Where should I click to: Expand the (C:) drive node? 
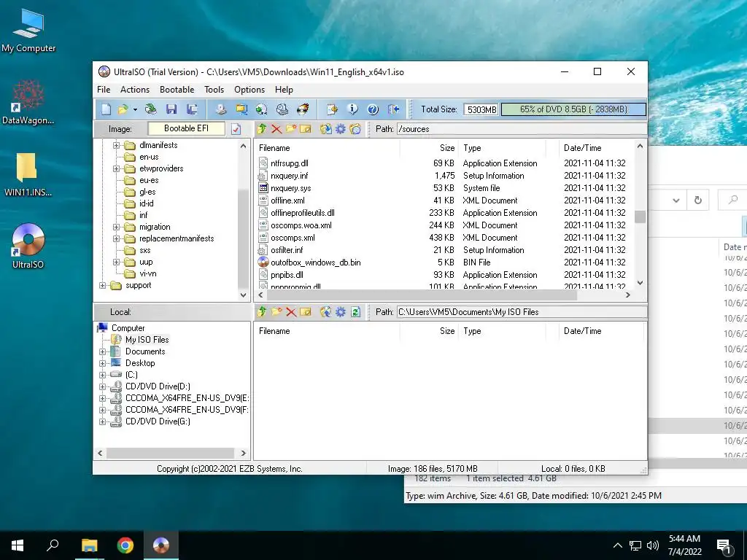102,375
